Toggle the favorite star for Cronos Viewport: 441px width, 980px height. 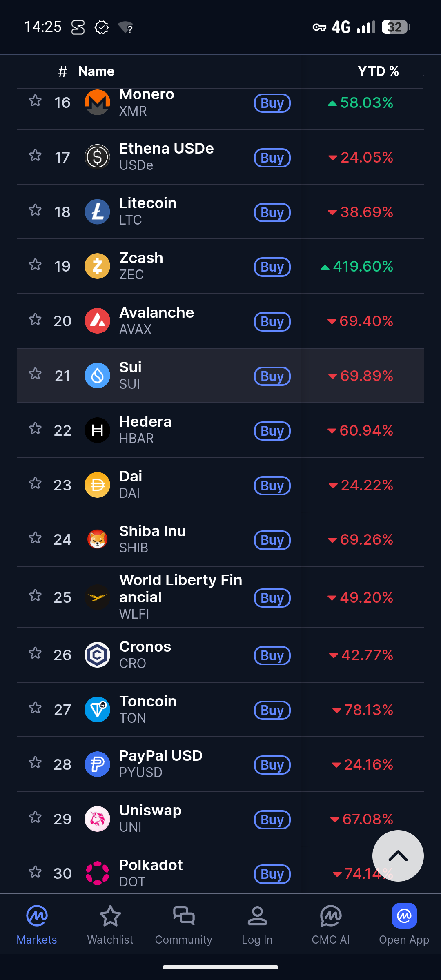tap(36, 653)
